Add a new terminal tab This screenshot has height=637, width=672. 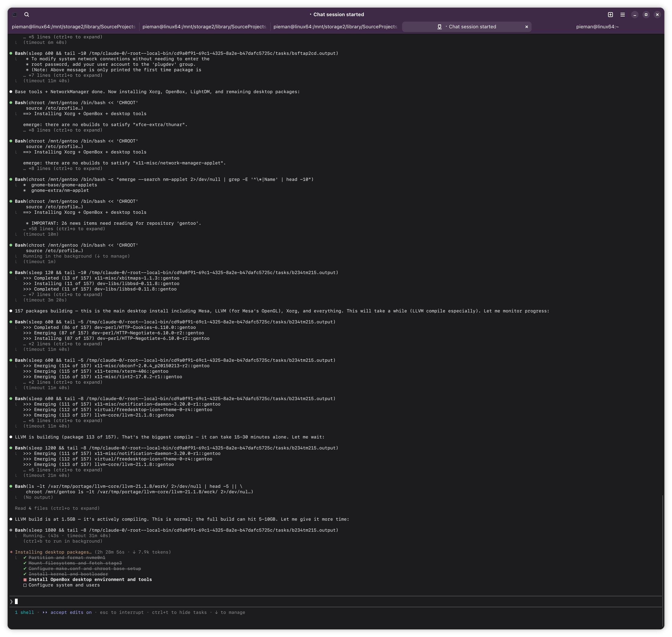(x=610, y=15)
